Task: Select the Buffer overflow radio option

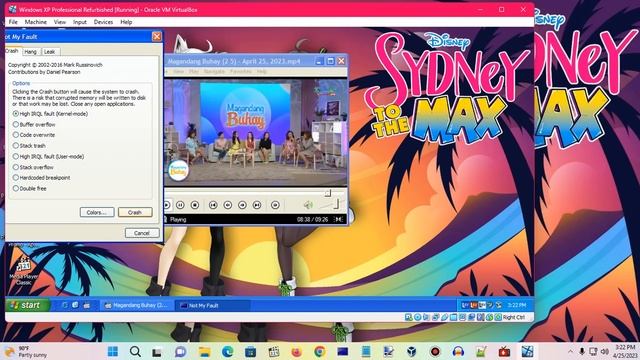Action: [x=34, y=124]
